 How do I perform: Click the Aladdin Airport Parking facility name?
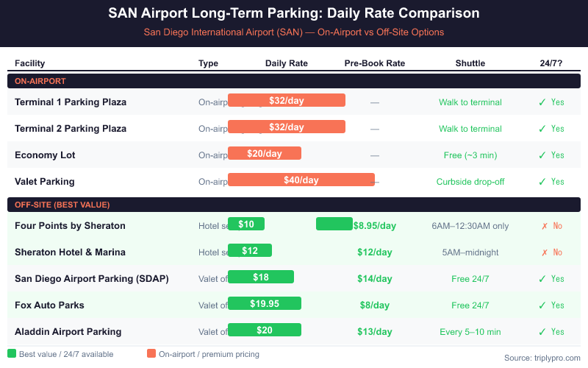coord(68,332)
